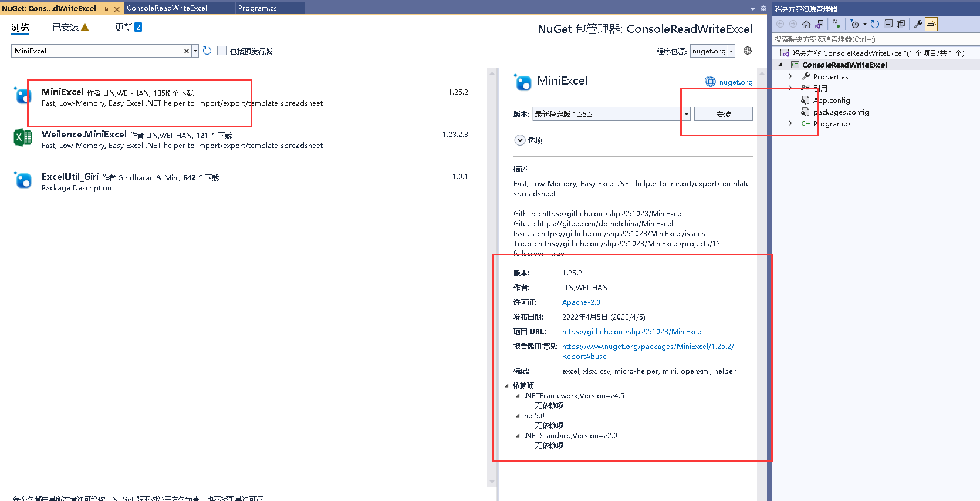Enable the 包括预发行版 checkbox
Screen dimensions: 980x501
pyautogui.click(x=222, y=51)
